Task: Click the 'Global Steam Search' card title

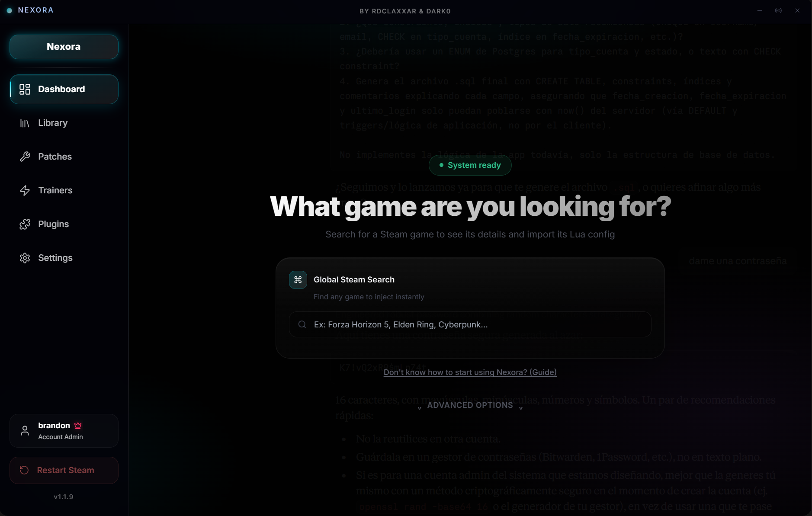Action: [x=354, y=280]
